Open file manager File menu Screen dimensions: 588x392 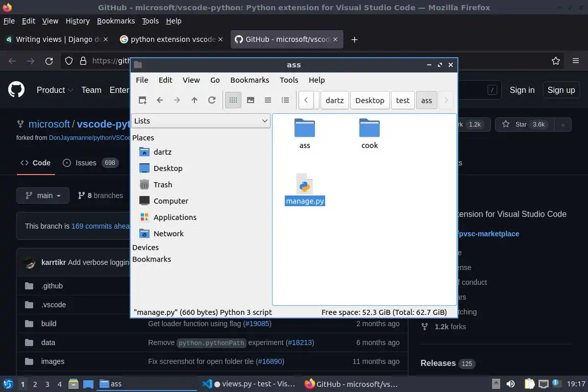pyautogui.click(x=142, y=80)
